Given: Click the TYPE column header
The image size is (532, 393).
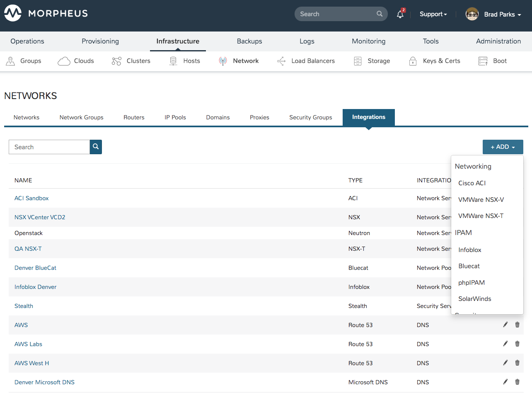Looking at the screenshot, I should tap(355, 180).
